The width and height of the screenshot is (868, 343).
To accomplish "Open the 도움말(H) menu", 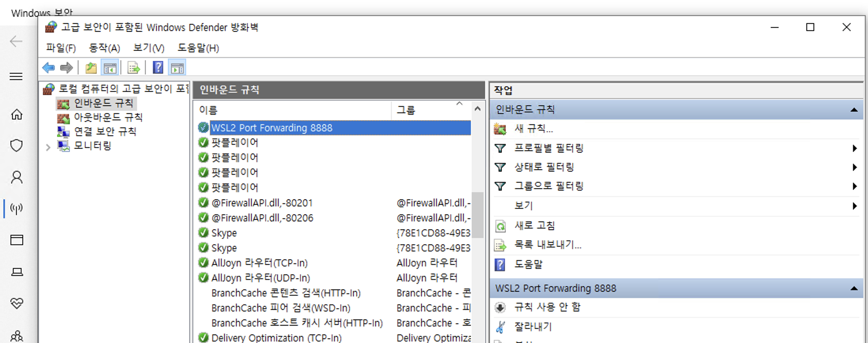I will coord(198,48).
